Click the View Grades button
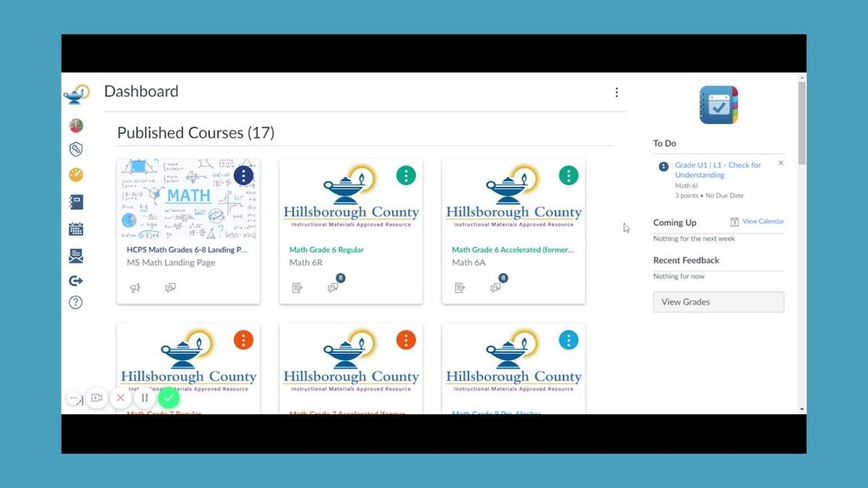The height and width of the screenshot is (488, 868). [718, 302]
